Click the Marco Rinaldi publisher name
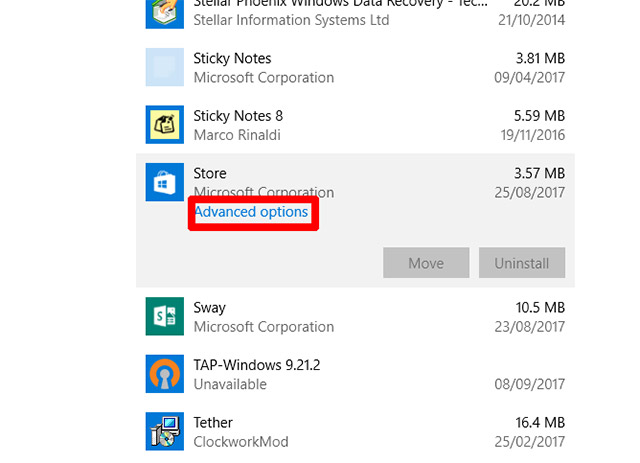This screenshot has height=463, width=640. [x=237, y=135]
